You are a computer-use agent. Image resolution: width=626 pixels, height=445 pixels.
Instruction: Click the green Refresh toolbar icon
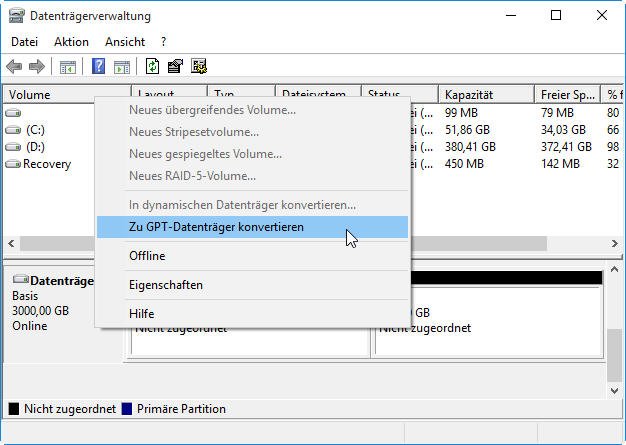click(x=152, y=66)
